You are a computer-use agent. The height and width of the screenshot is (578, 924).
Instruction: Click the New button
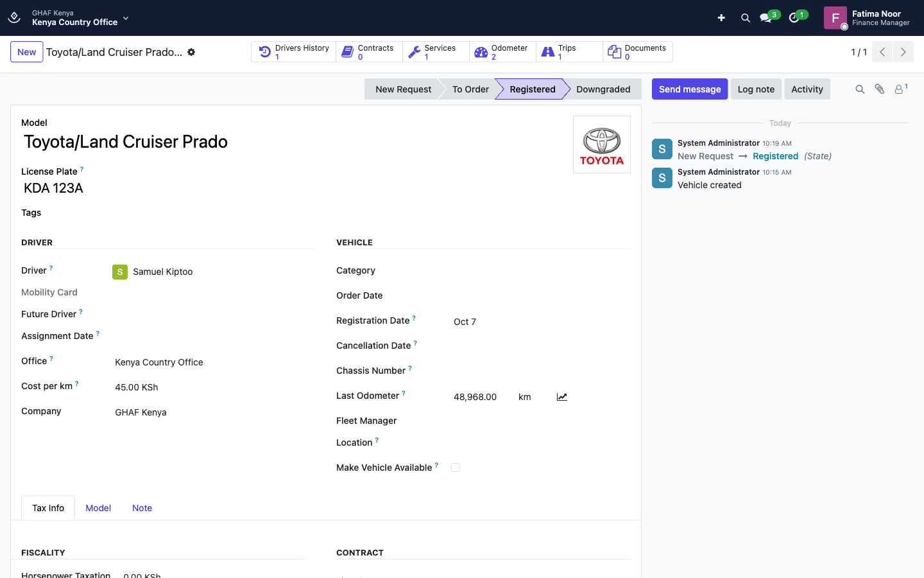[x=27, y=52]
